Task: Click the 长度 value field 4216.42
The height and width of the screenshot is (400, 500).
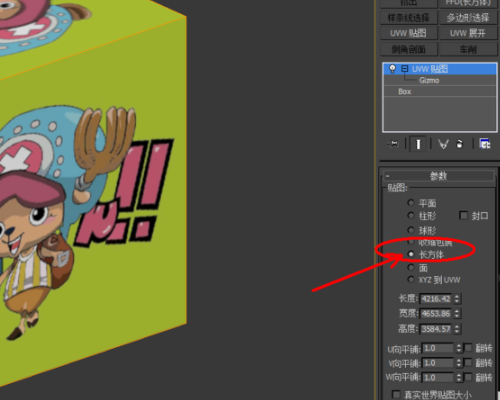Action: coord(436,299)
